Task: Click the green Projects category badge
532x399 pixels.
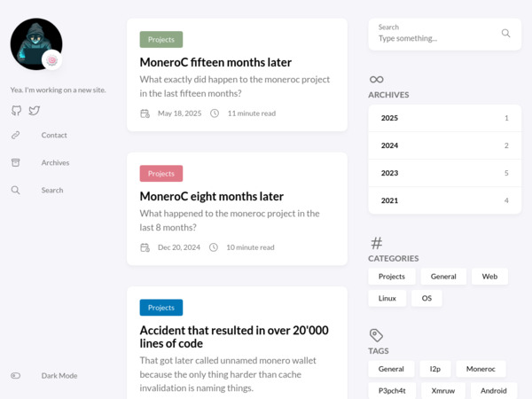Action: pos(161,39)
